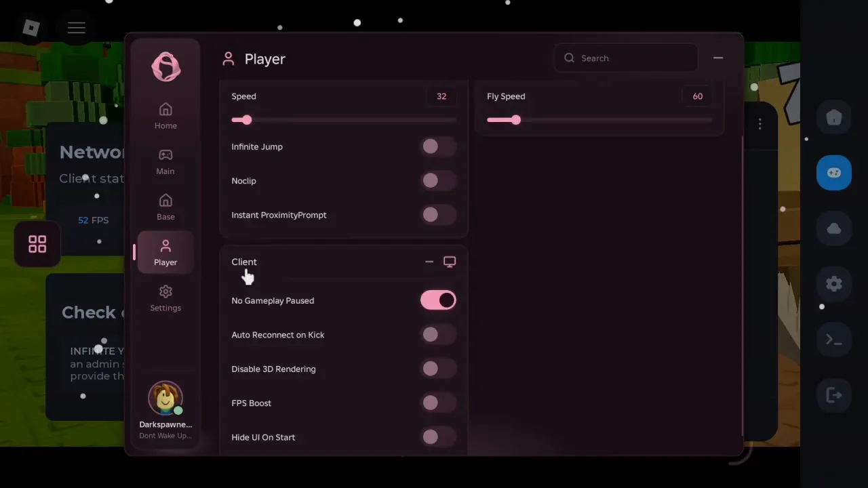Click the magnifying glass search icon
Image resolution: width=868 pixels, height=488 pixels.
[x=570, y=58]
